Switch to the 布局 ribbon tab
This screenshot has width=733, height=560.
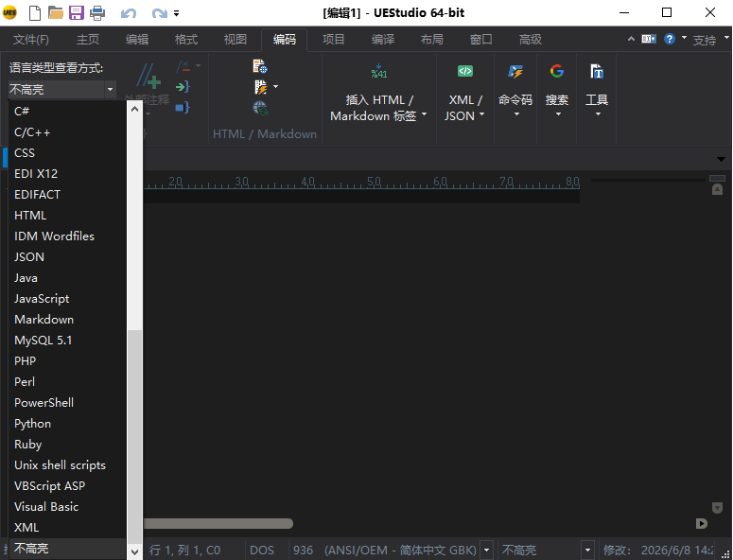pyautogui.click(x=431, y=40)
